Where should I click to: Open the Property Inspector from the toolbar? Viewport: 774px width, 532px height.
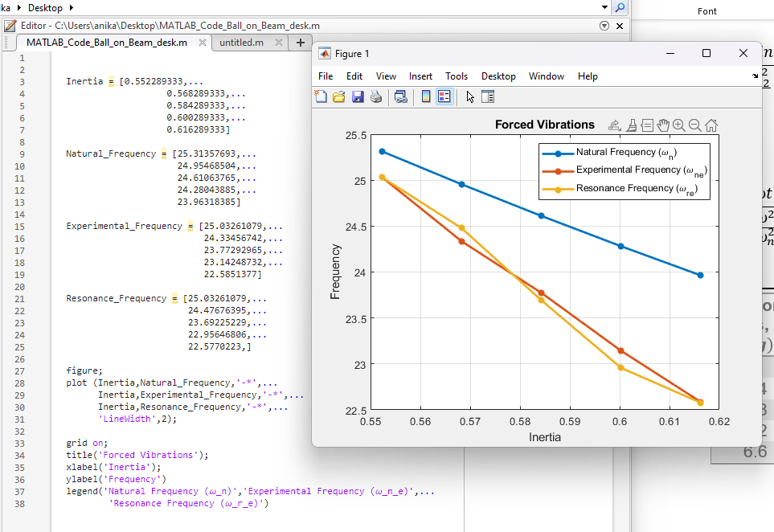click(488, 96)
